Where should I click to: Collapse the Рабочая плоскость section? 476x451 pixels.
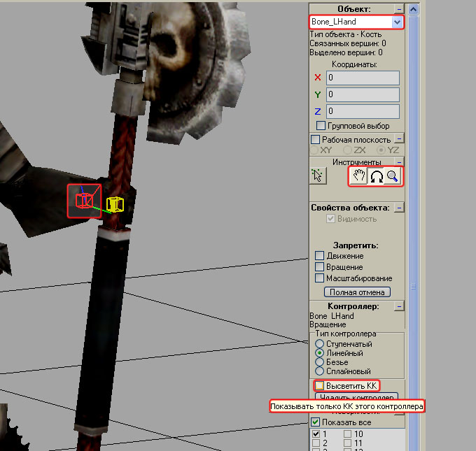coord(399,139)
